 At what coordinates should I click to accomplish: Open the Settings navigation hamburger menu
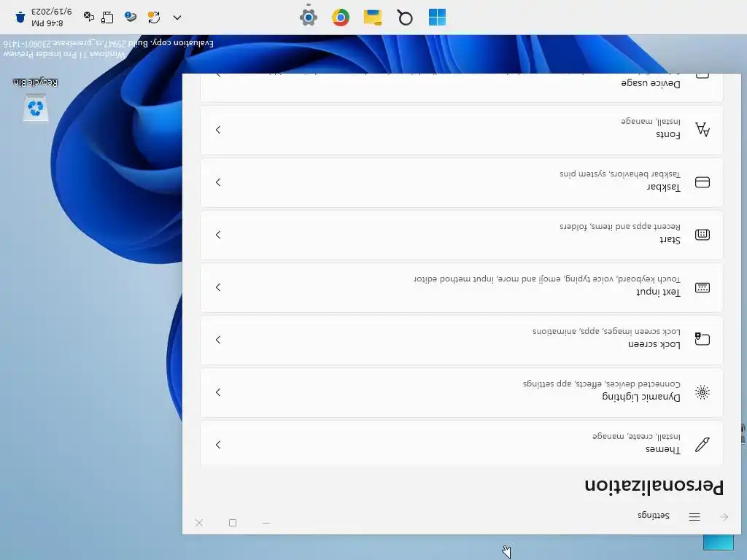694,517
